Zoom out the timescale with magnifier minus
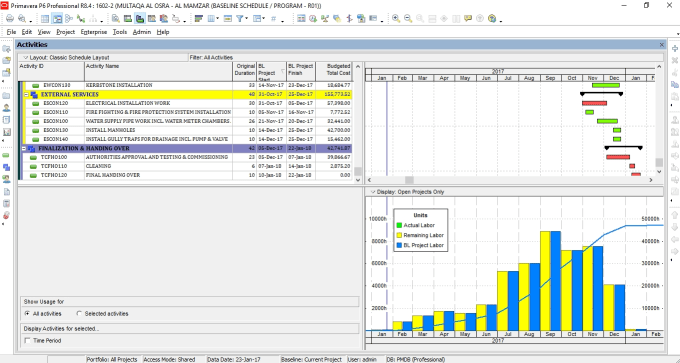The image size is (680, 363). (x=408, y=19)
